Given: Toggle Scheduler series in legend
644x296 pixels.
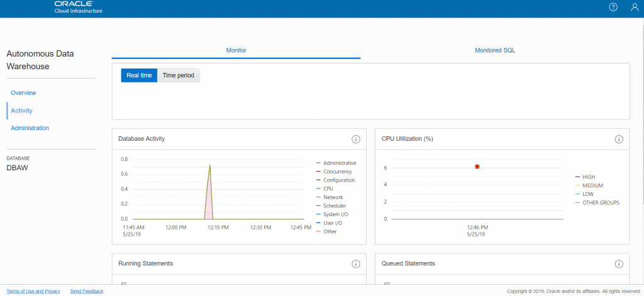Looking at the screenshot, I should (x=331, y=206).
